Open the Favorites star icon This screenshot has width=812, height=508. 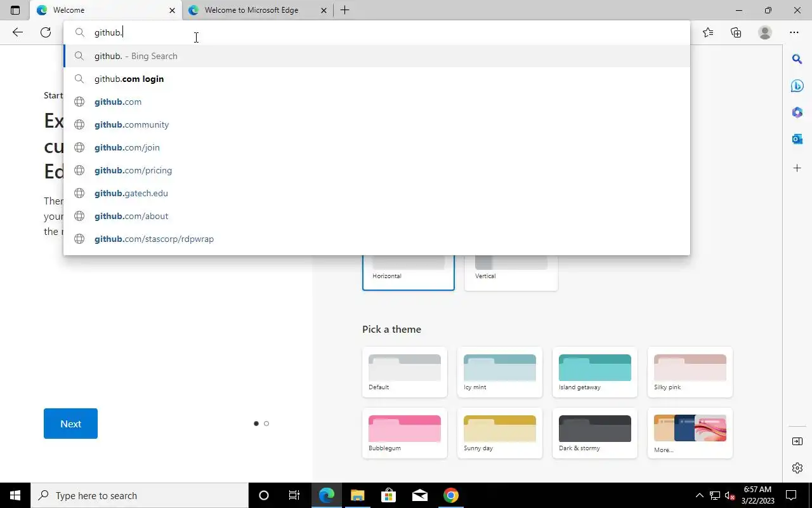(x=708, y=32)
